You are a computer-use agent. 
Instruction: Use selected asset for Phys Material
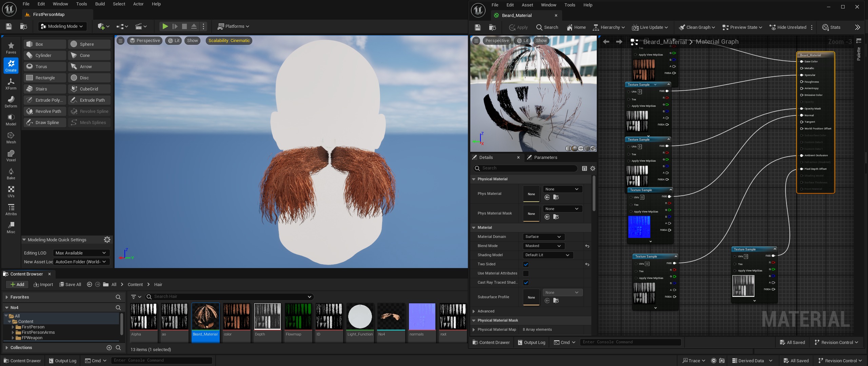tap(547, 197)
